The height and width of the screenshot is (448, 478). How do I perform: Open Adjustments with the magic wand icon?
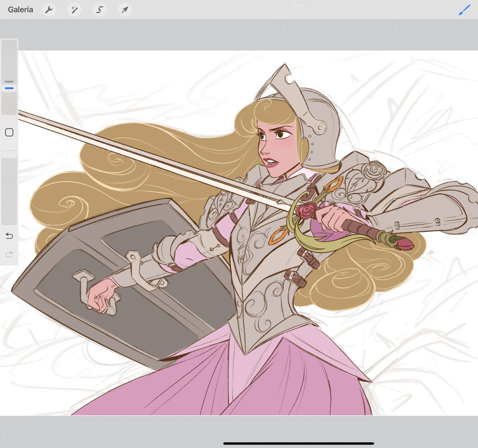click(74, 10)
